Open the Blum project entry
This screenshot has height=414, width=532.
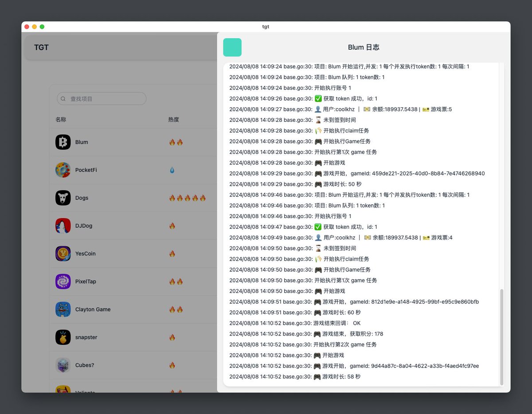111,142
